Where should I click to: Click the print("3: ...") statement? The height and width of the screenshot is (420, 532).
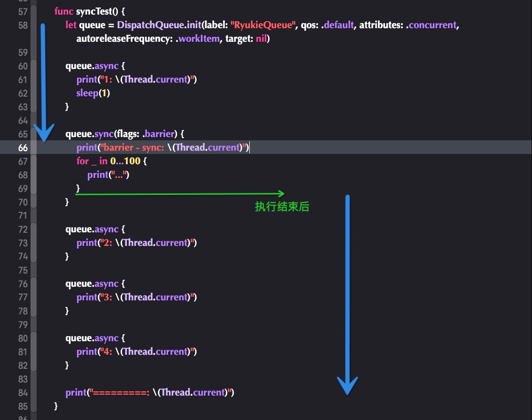(136, 298)
